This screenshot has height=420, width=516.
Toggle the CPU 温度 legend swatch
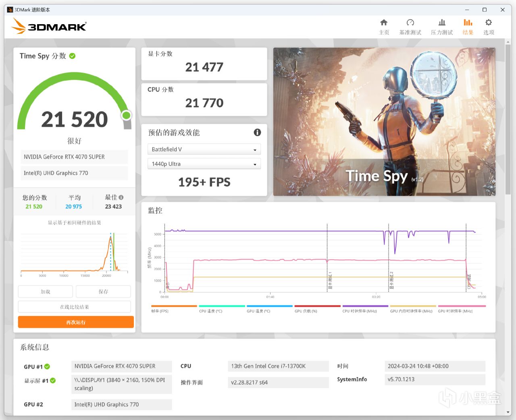[222, 309]
